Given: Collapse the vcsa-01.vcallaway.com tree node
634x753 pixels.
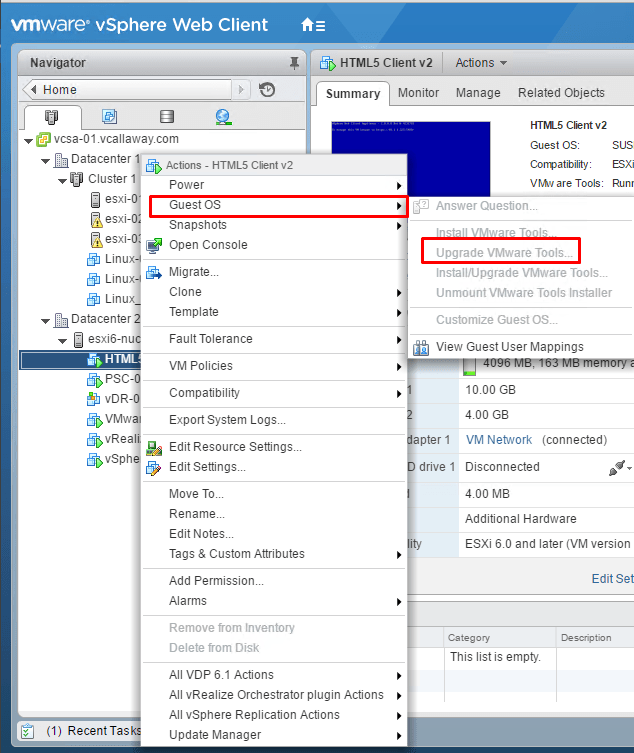Looking at the screenshot, I should (x=28, y=141).
